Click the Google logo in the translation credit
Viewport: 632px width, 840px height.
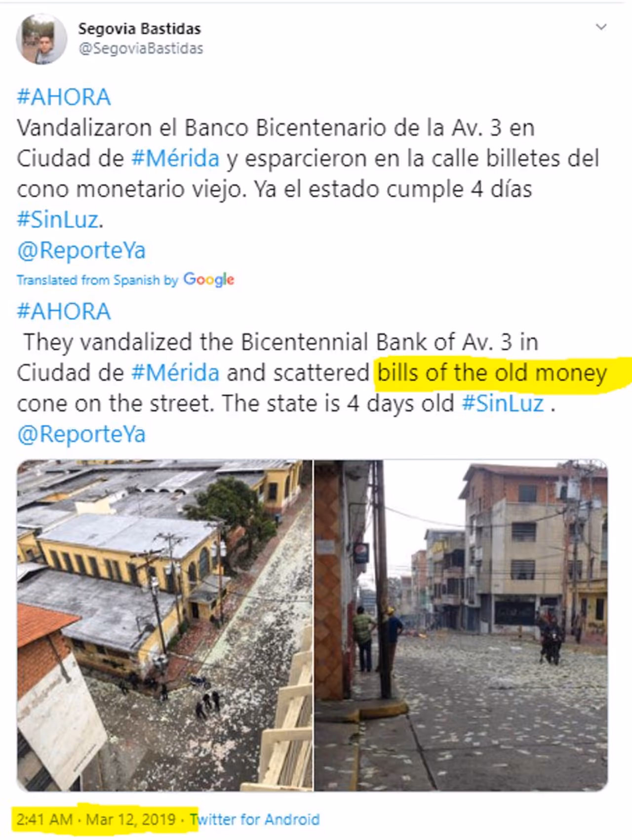pyautogui.click(x=209, y=280)
